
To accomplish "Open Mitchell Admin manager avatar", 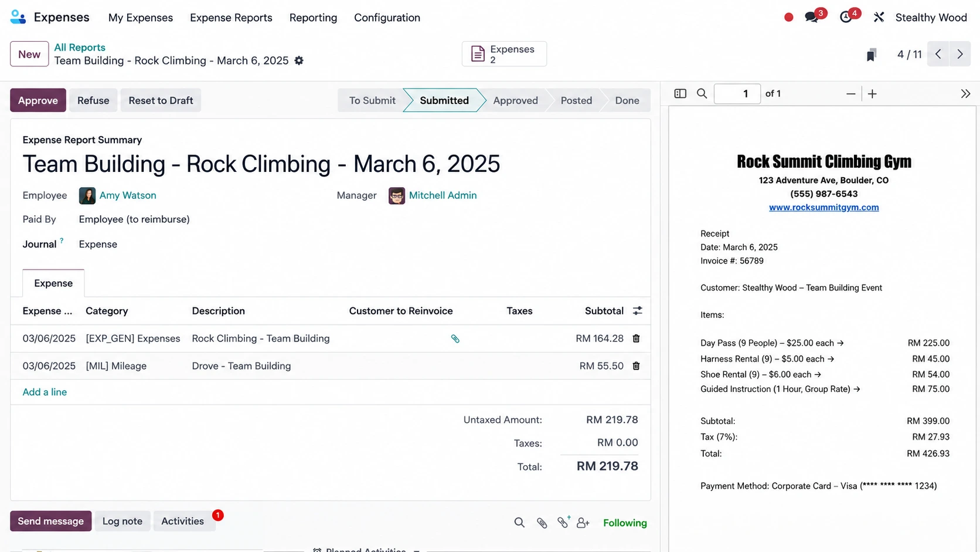I will [397, 195].
